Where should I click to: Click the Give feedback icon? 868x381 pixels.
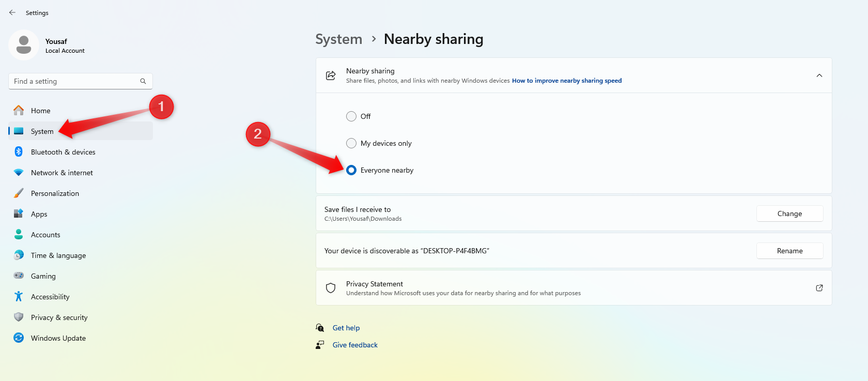(x=320, y=345)
